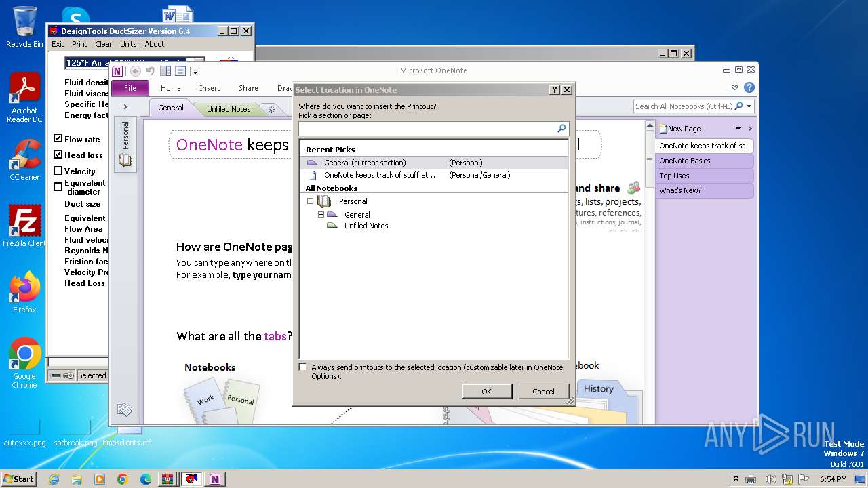868x488 pixels.
Task: Open the Units menu in DuctSizer
Action: click(128, 44)
